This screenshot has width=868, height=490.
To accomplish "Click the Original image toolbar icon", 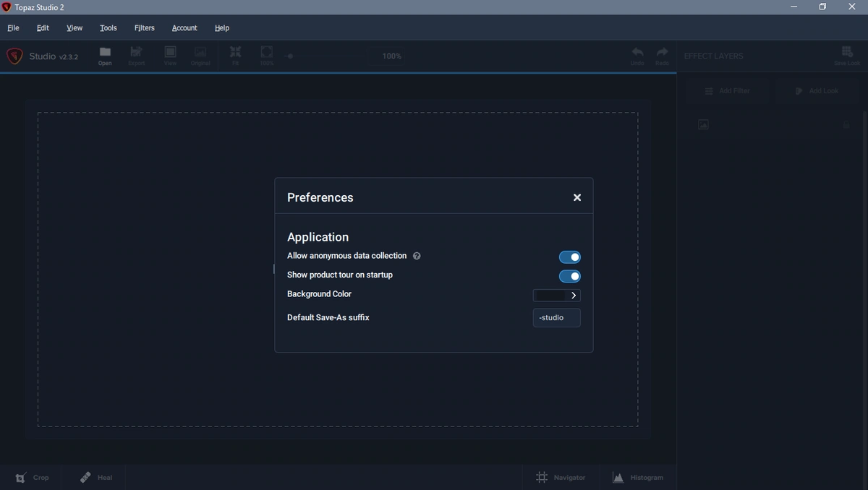I will pos(200,56).
